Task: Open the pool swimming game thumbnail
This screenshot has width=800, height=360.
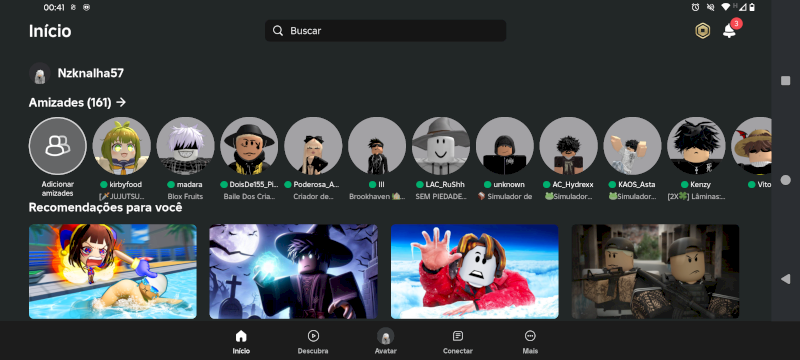Action: click(x=113, y=271)
